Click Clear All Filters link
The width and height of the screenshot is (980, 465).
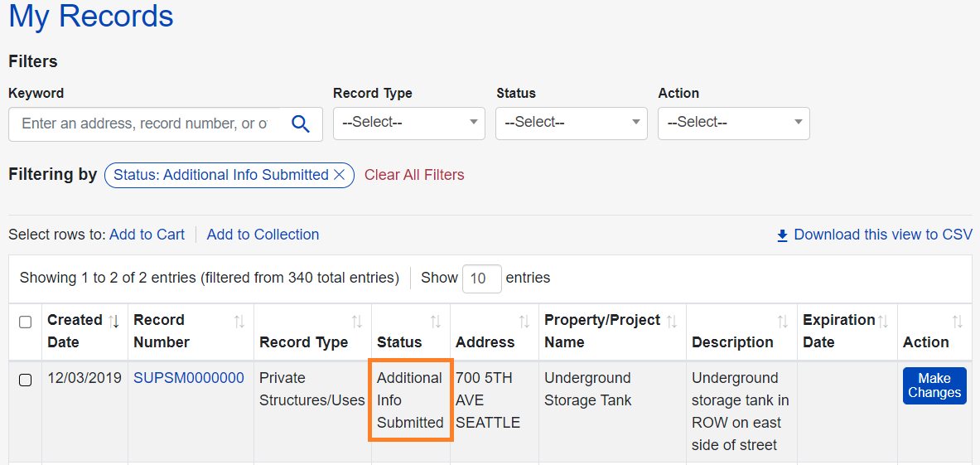coord(414,175)
